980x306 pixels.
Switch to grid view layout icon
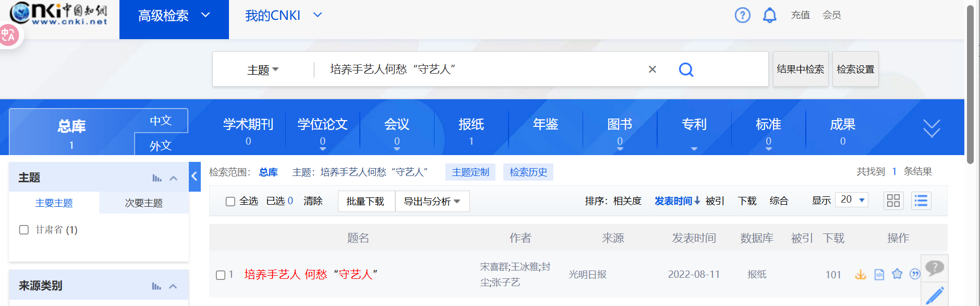click(x=893, y=201)
